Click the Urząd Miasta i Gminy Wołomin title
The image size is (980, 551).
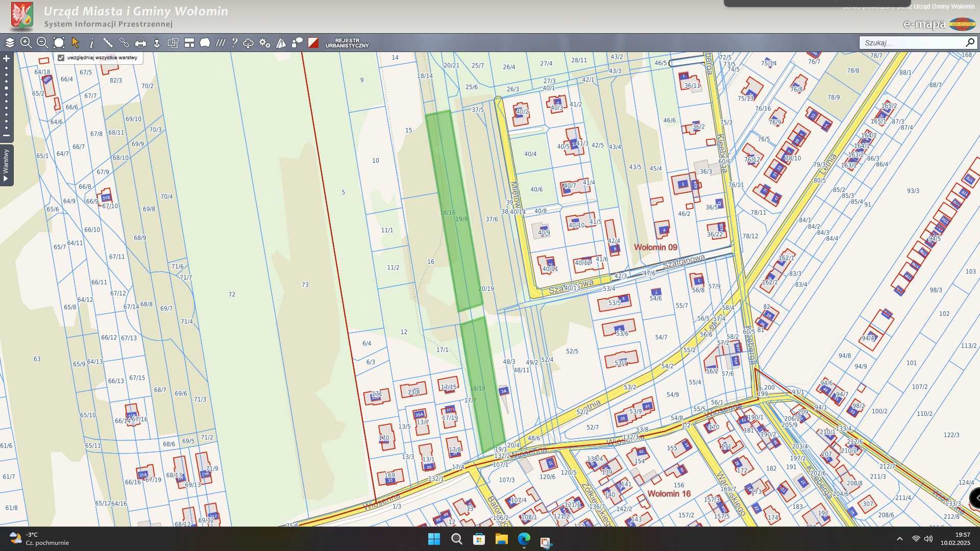click(136, 11)
